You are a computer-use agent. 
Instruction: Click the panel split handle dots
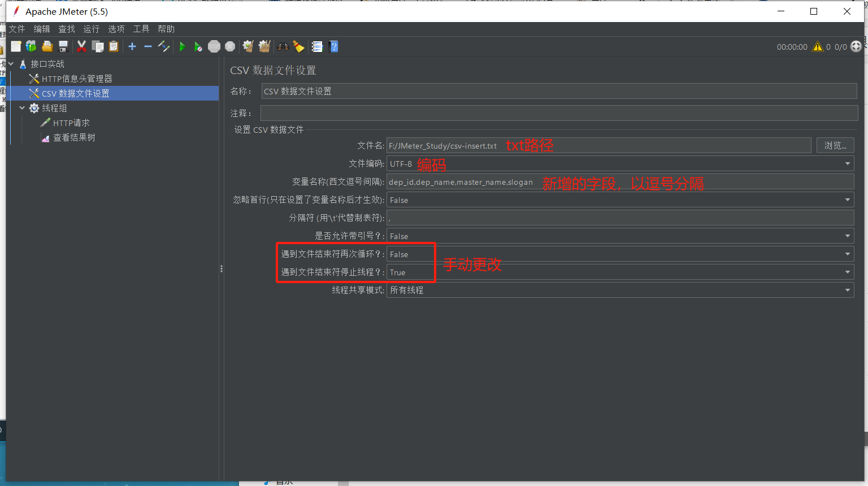click(222, 269)
